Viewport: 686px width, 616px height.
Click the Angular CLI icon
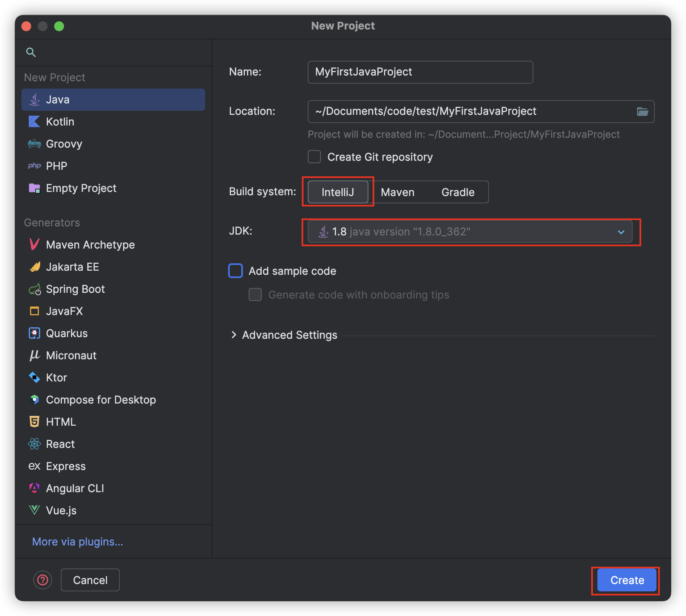click(x=34, y=488)
